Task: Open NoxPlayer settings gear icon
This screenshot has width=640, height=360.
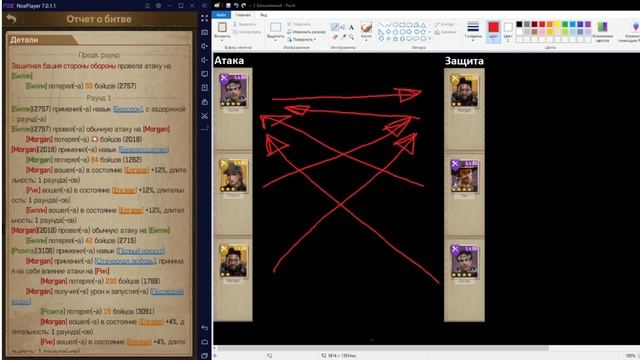Action: [x=158, y=6]
